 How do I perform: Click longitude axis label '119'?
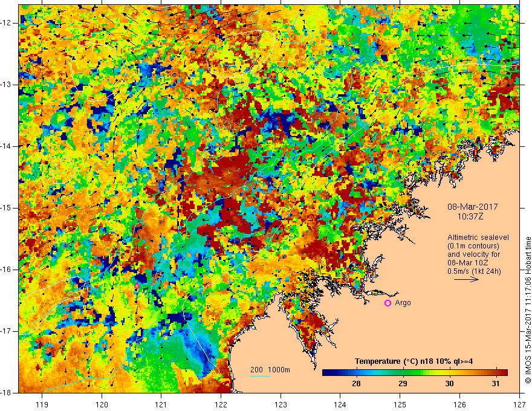point(42,404)
